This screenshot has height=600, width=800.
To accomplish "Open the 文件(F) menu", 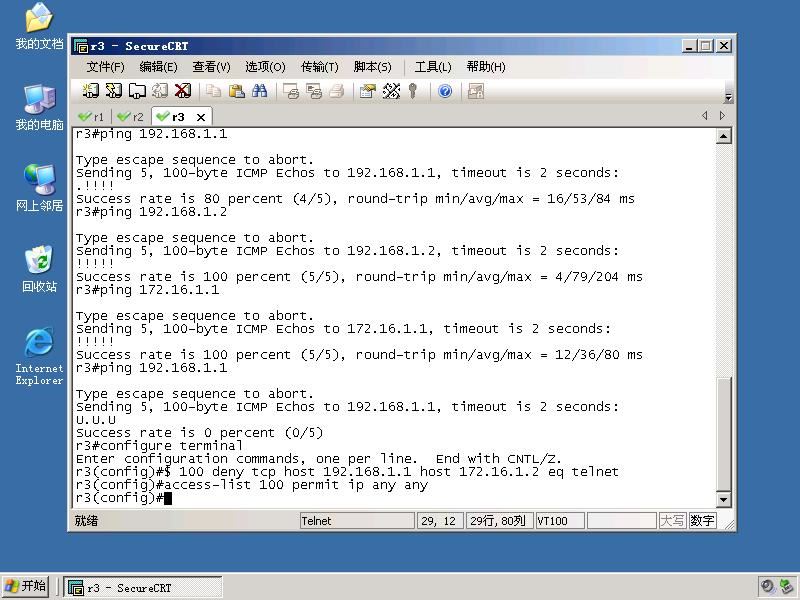I will (x=105, y=67).
